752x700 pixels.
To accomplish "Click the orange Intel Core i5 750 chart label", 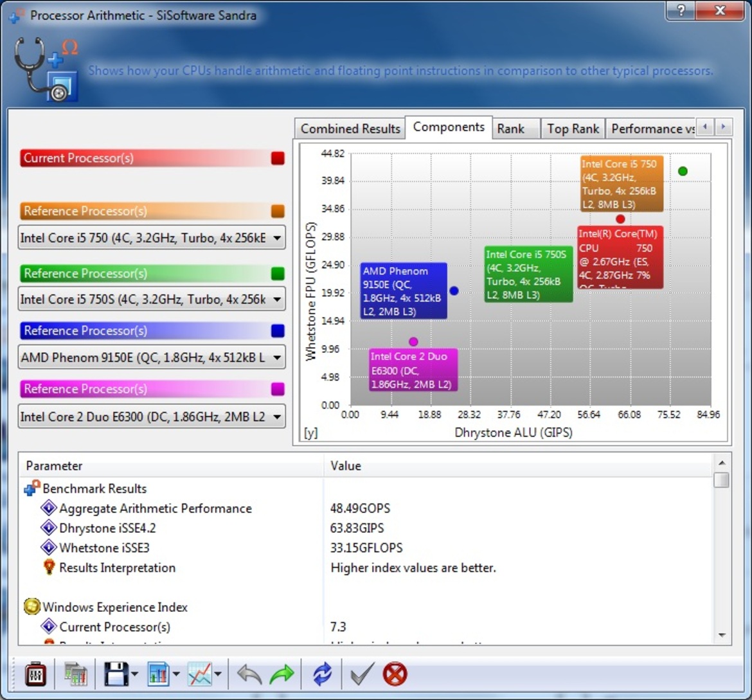I will pos(622,184).
